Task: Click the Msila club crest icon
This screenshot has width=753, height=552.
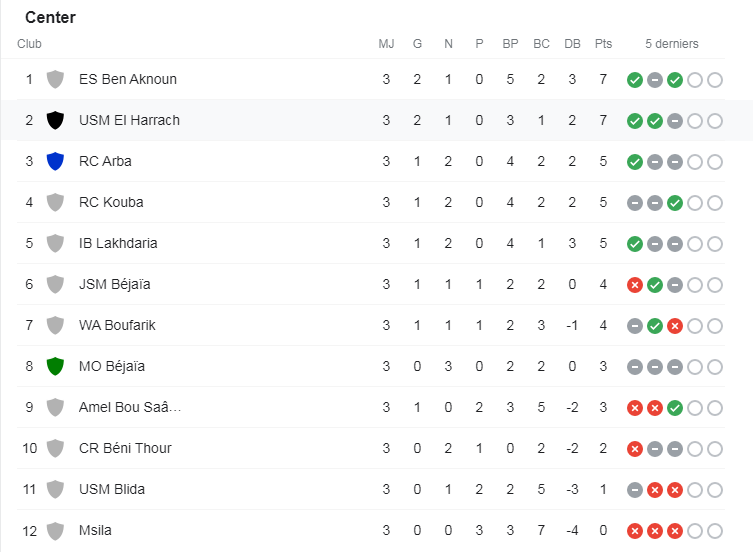Action: click(56, 530)
